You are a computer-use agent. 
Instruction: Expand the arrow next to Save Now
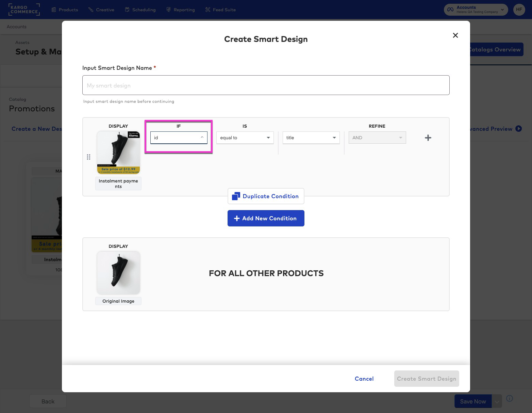coord(496,401)
